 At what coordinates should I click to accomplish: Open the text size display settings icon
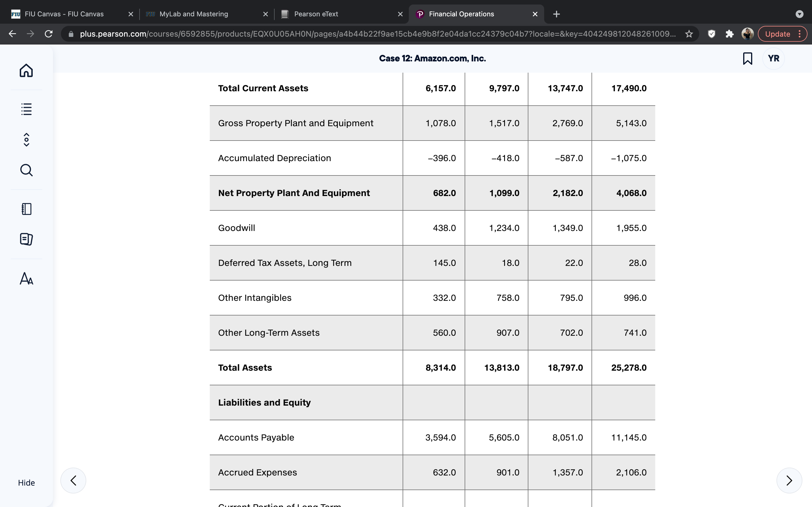pos(26,278)
